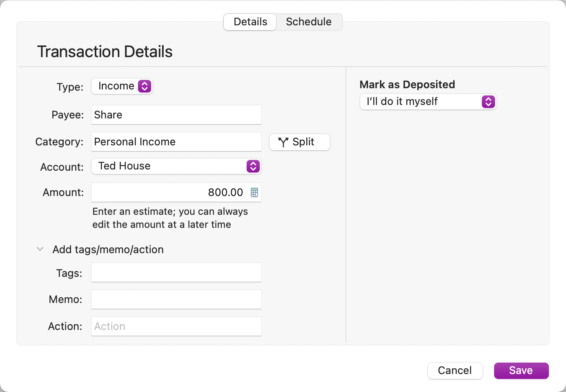This screenshot has height=392, width=566.
Task: Click the empty Memo field
Action: 176,299
